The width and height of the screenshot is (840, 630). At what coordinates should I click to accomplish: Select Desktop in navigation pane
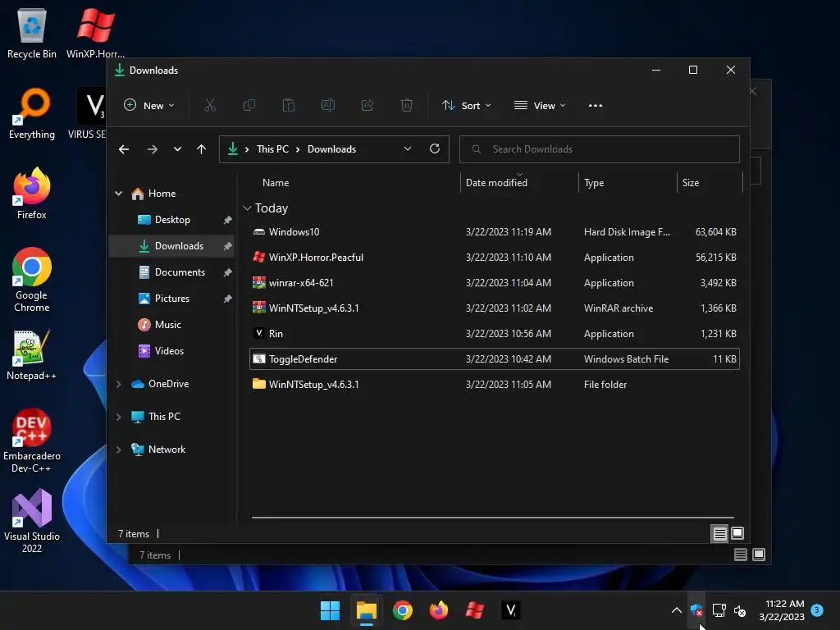point(172,220)
